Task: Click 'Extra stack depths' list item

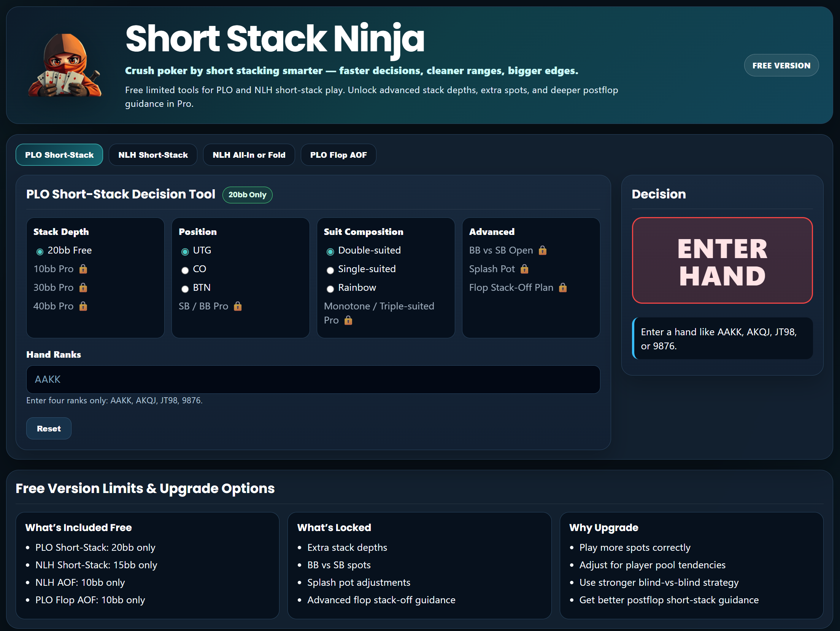Action: (347, 547)
